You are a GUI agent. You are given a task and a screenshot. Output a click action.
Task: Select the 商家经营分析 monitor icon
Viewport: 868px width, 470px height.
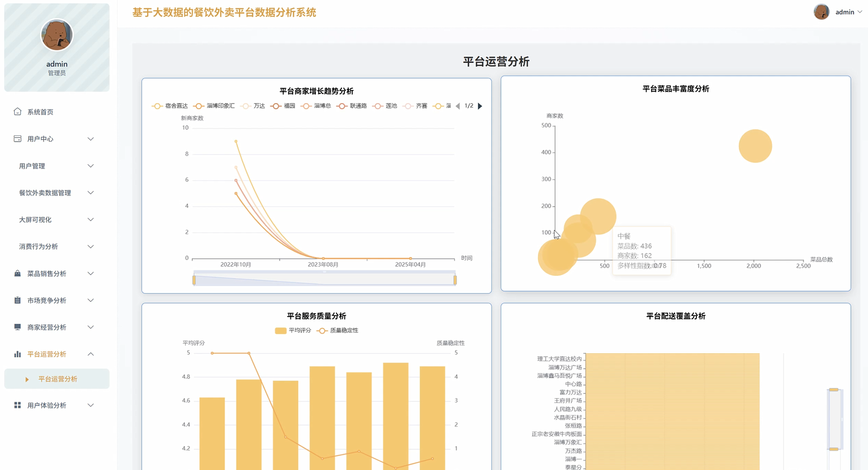(x=17, y=327)
